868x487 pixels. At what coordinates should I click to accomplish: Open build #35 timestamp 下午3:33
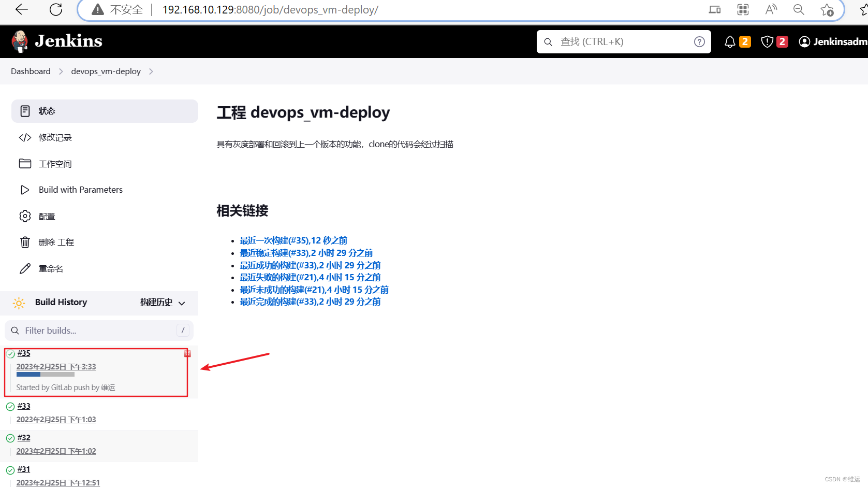point(56,367)
